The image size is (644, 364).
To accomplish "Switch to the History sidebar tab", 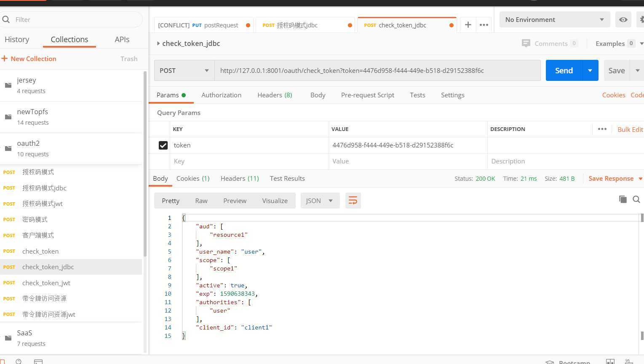I will pyautogui.click(x=17, y=40).
